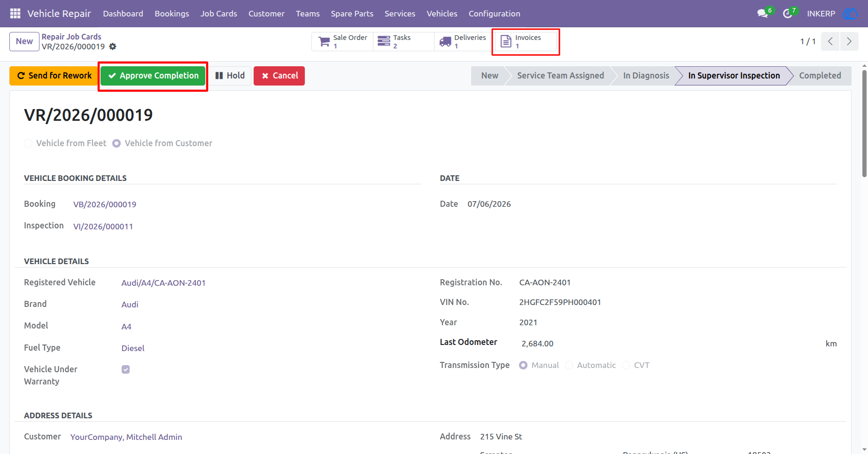Screen dimensions: 868x454
Task: Open the Invoices stat button
Action: (526, 41)
